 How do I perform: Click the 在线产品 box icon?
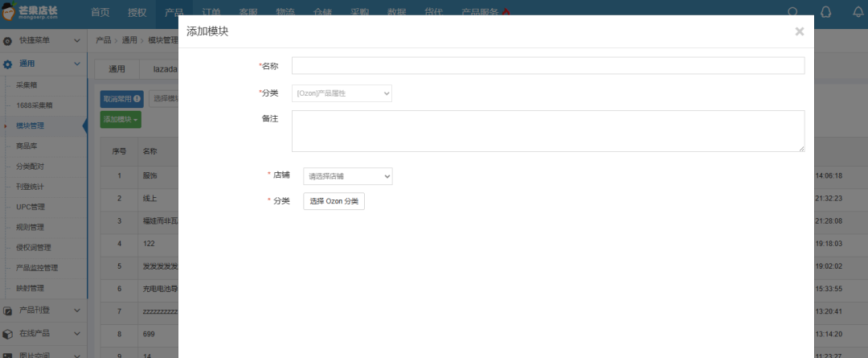[7, 334]
